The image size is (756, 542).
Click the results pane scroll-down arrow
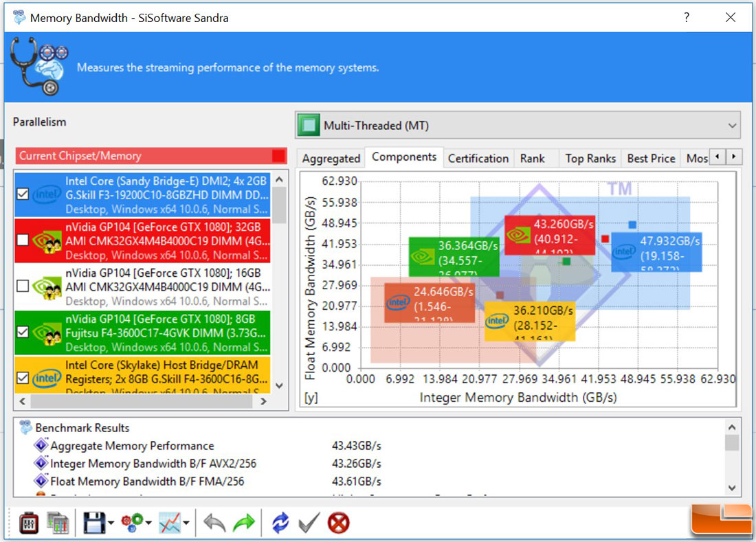[732, 488]
